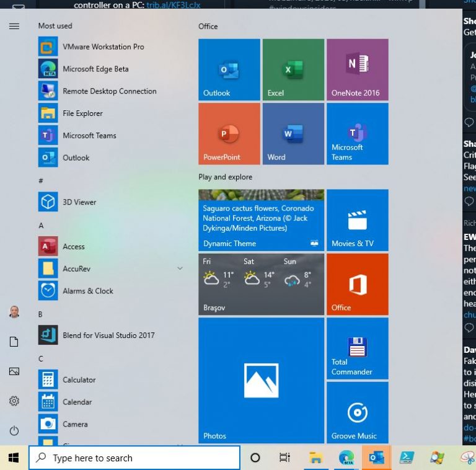Click the Outlook tile in Office group
The height and width of the screenshot is (470, 476).
coord(229,69)
